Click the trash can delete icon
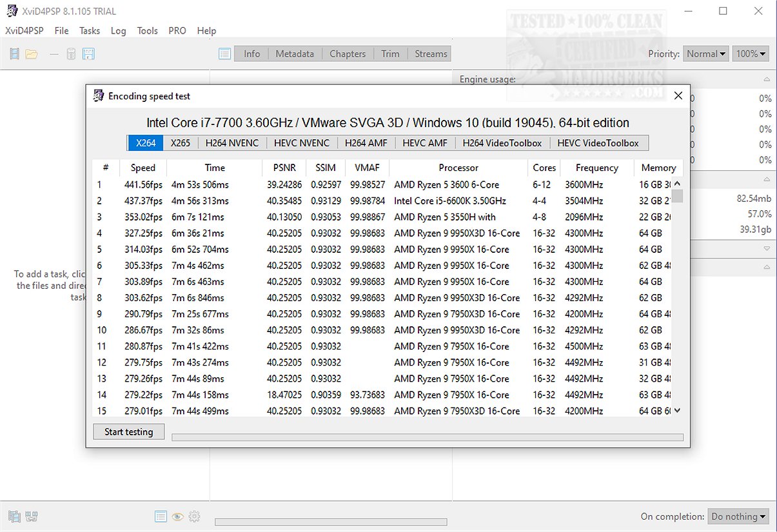The image size is (777, 532). click(71, 54)
